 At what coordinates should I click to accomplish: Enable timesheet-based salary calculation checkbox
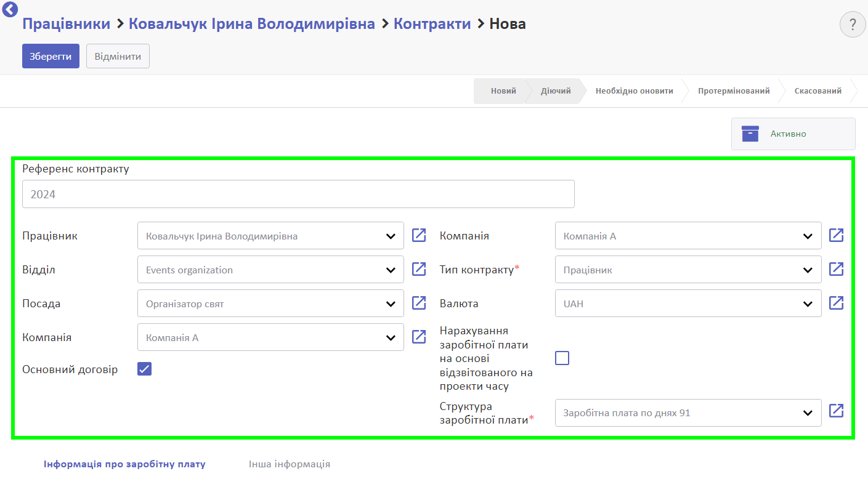coord(562,358)
